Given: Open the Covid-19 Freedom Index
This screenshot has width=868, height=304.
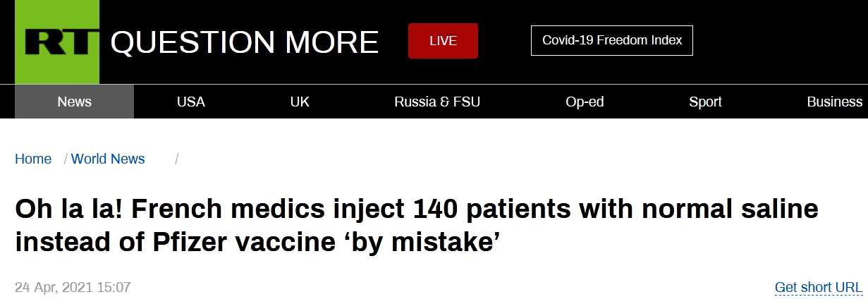Looking at the screenshot, I should coord(612,40).
